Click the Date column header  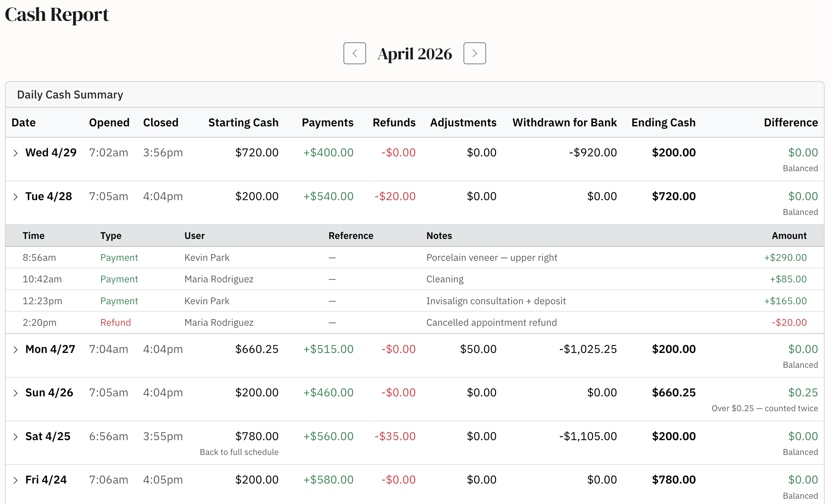(24, 122)
